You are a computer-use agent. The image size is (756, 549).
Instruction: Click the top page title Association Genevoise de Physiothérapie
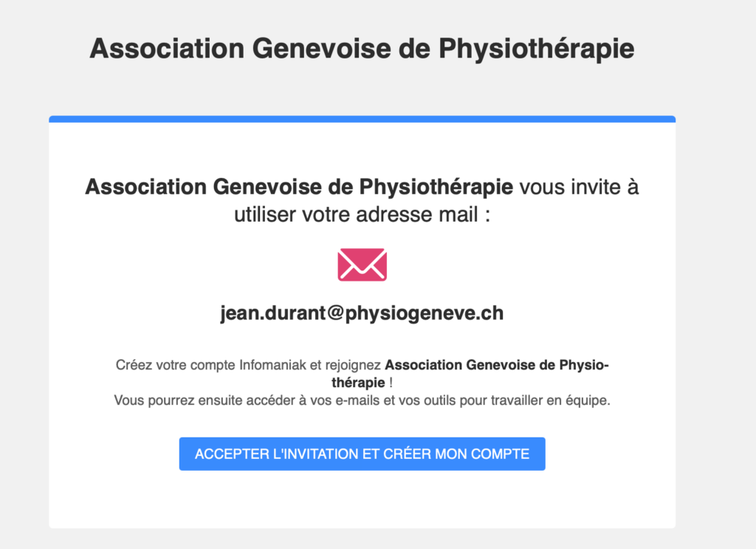click(x=362, y=50)
